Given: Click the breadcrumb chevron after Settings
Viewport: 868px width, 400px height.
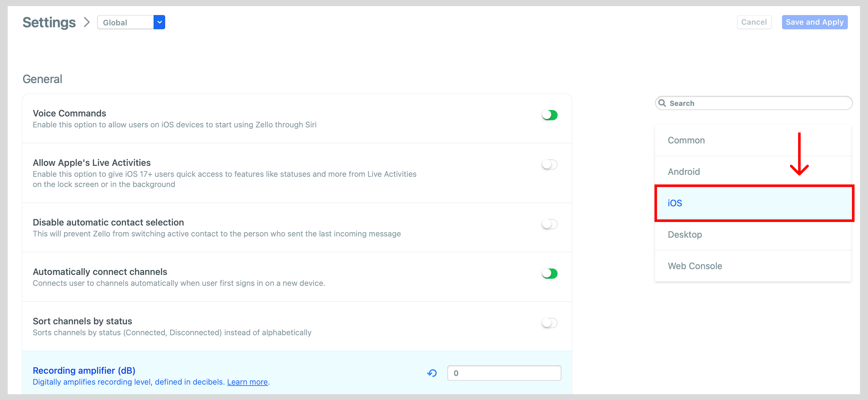Looking at the screenshot, I should point(87,22).
